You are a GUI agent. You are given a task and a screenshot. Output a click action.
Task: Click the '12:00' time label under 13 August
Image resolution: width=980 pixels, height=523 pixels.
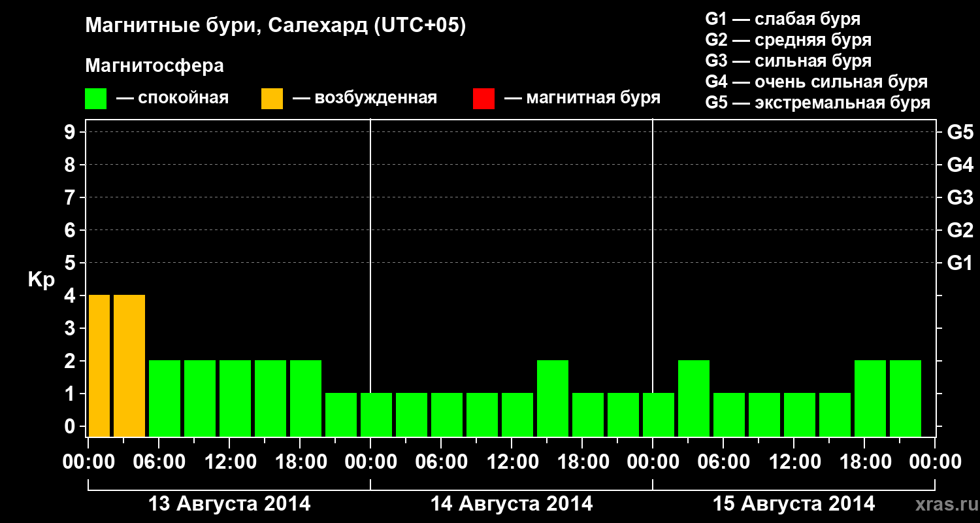tap(229, 462)
